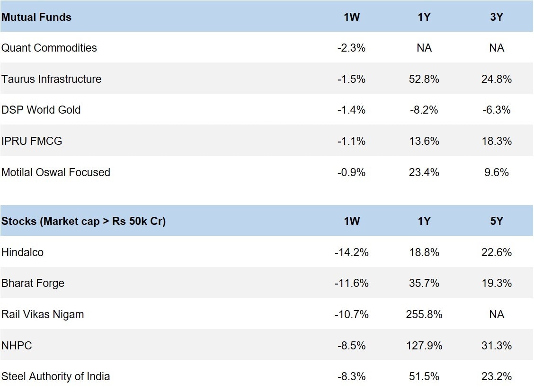Click the Bharat Forge stock name
The image size is (534, 392).
coord(33,283)
